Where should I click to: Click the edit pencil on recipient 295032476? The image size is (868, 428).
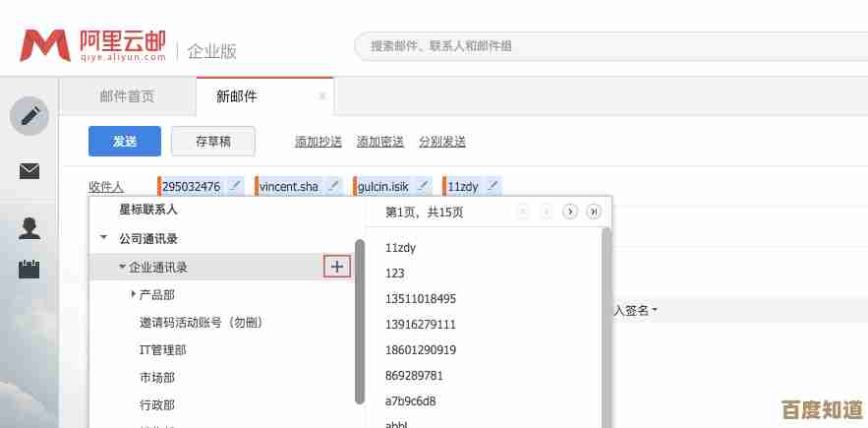(235, 185)
